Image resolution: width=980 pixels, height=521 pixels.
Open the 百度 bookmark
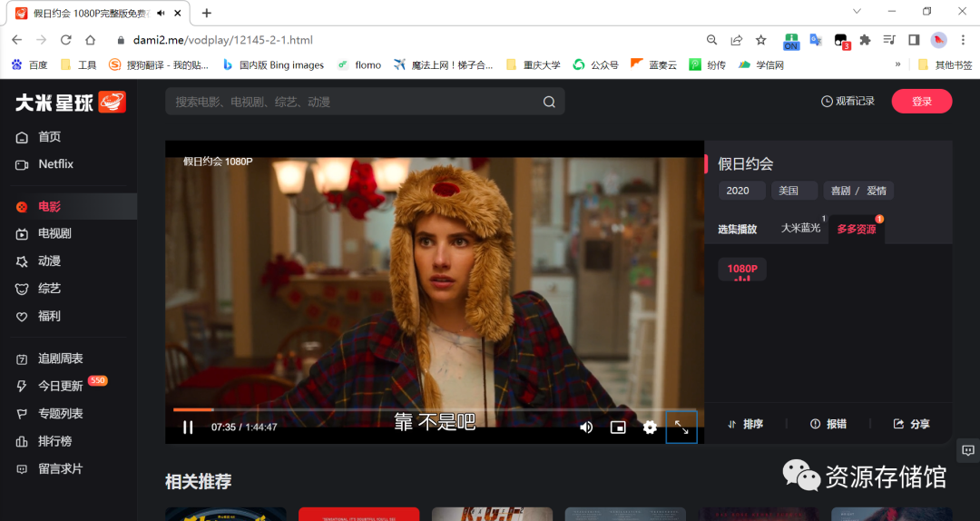pyautogui.click(x=29, y=64)
